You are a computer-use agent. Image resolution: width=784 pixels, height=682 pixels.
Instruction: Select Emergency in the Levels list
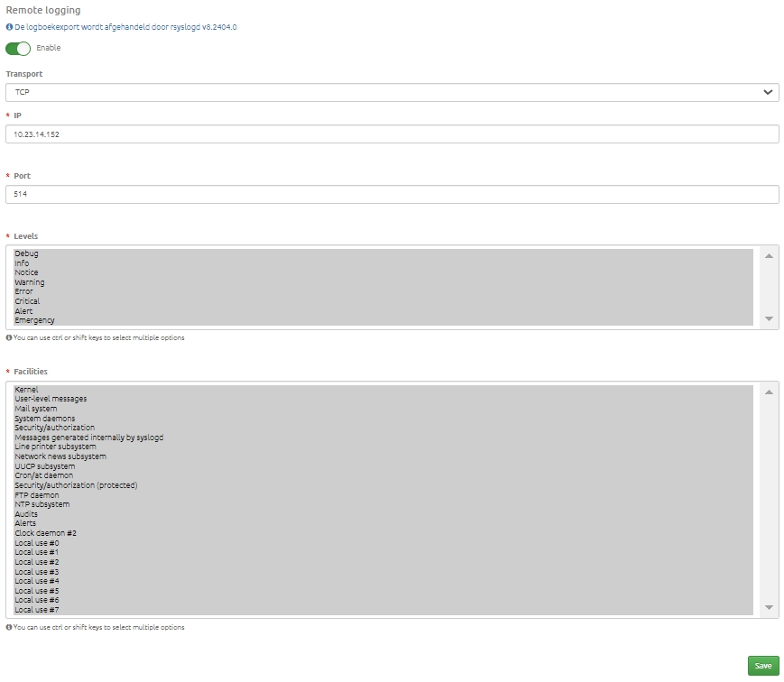click(x=383, y=320)
